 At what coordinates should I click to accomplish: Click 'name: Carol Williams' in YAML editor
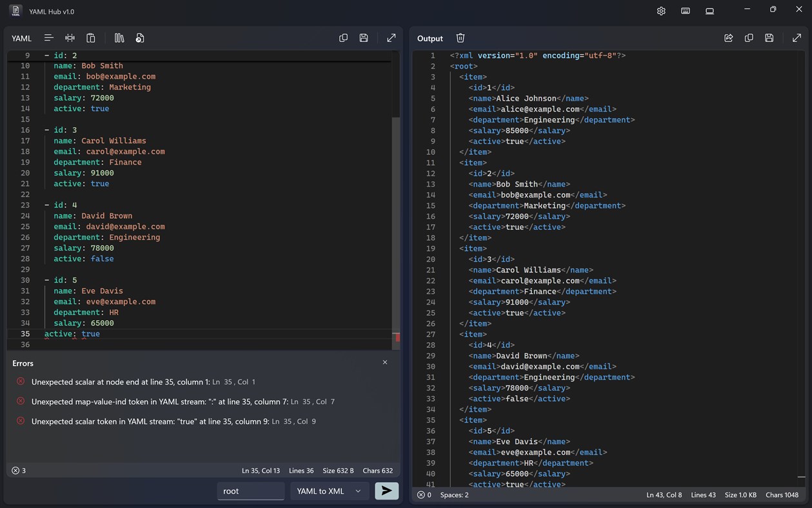pos(100,141)
